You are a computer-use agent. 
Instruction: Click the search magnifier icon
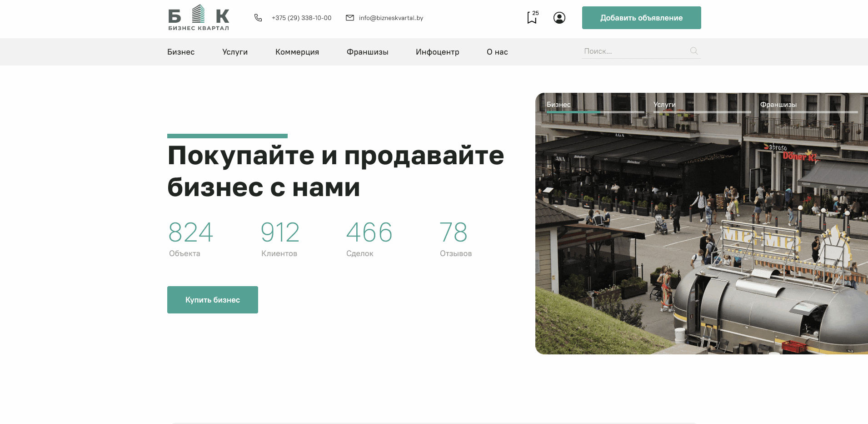tap(694, 51)
